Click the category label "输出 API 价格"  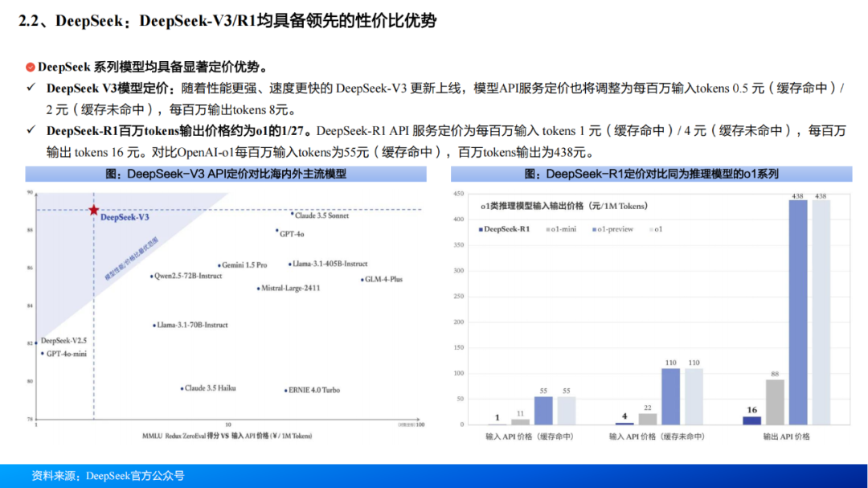coord(786,437)
